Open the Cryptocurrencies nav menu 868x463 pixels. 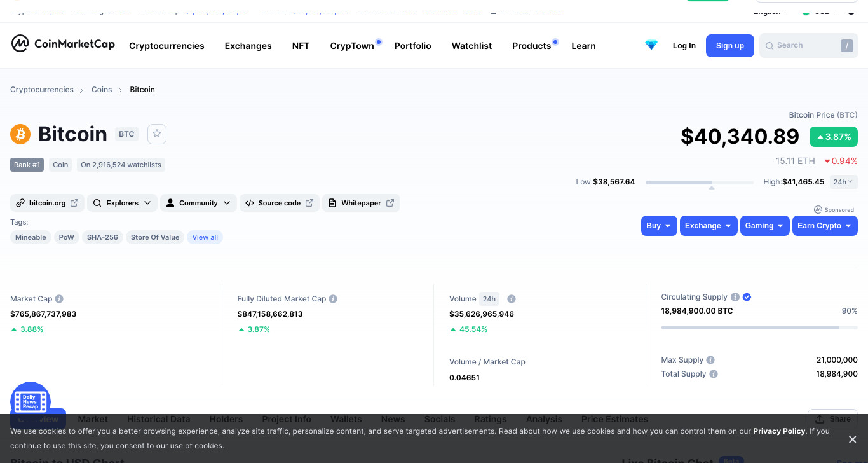pos(166,46)
